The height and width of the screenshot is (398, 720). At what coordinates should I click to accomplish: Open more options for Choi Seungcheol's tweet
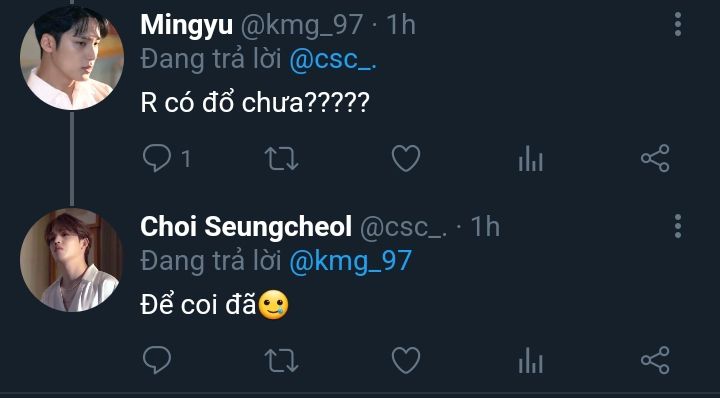678,226
